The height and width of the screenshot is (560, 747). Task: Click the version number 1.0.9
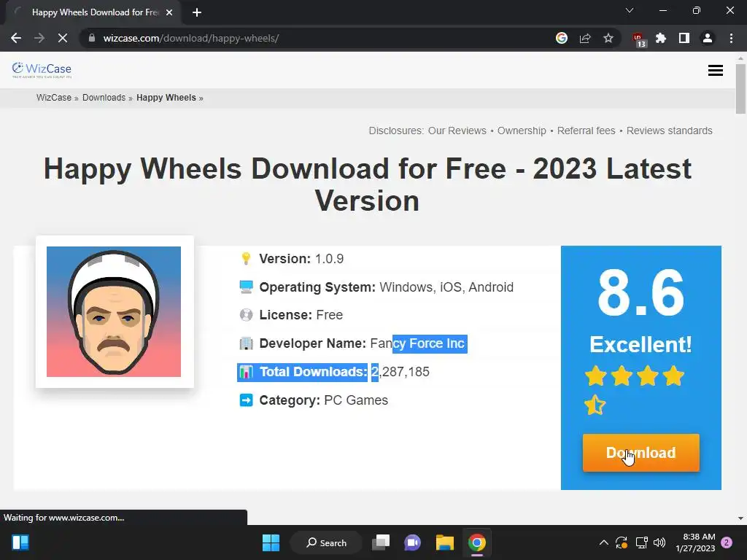[329, 259]
